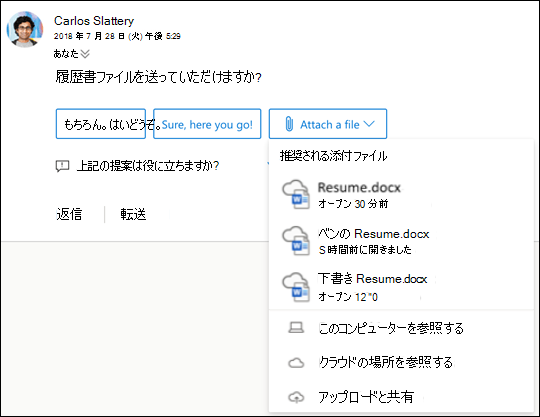
Task: Click 返信 to reply
Action: tap(69, 214)
